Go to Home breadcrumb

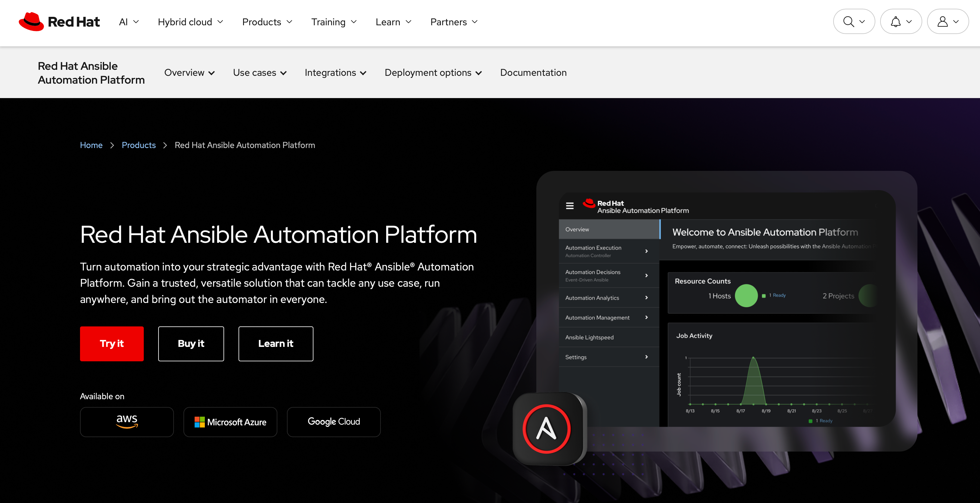(x=91, y=145)
